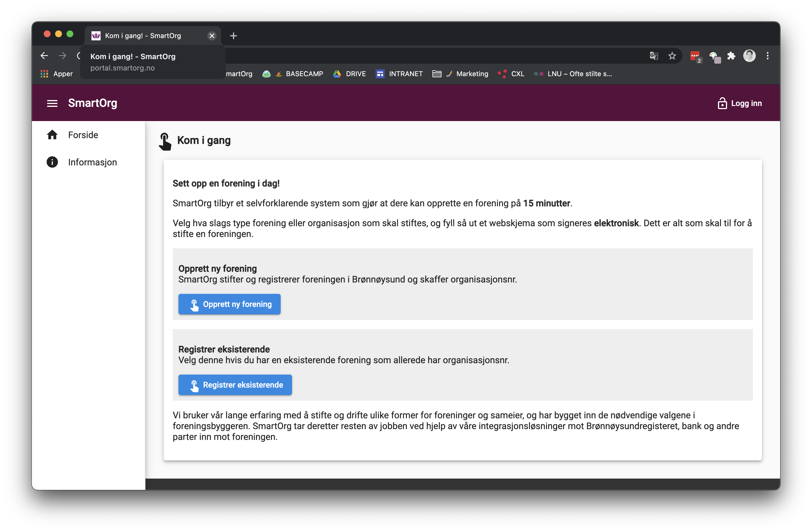The height and width of the screenshot is (532, 812).
Task: Open a new browser tab
Action: pyautogui.click(x=233, y=36)
